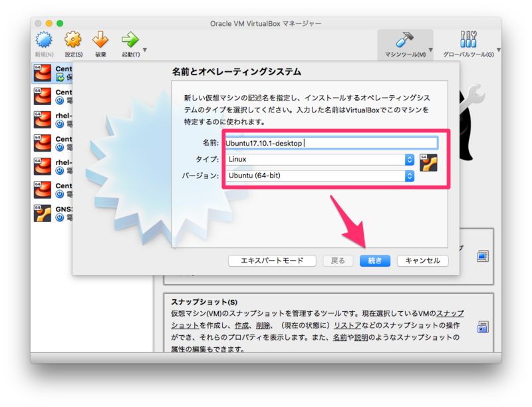Follow the 説明 (description) link
This screenshot has height=407, width=532.
click(x=361, y=337)
